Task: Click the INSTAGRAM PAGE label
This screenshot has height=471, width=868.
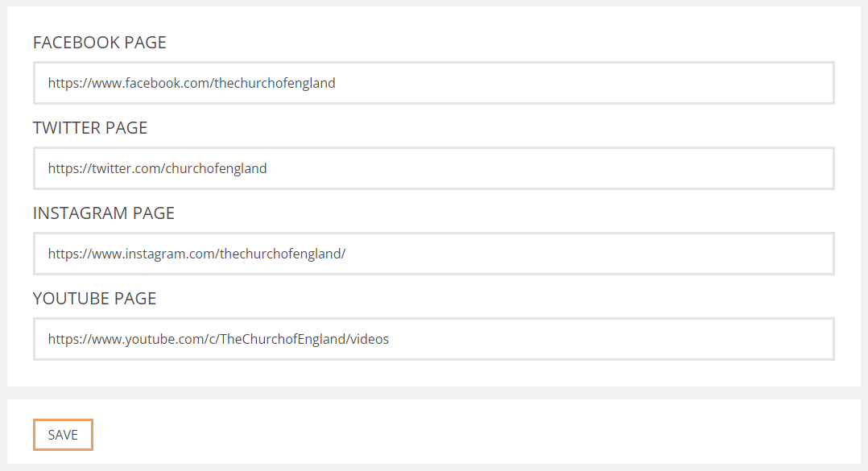Action: click(x=104, y=213)
